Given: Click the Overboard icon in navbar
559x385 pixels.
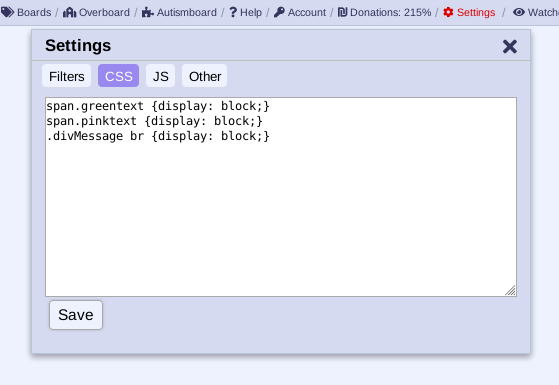Looking at the screenshot, I should (70, 12).
